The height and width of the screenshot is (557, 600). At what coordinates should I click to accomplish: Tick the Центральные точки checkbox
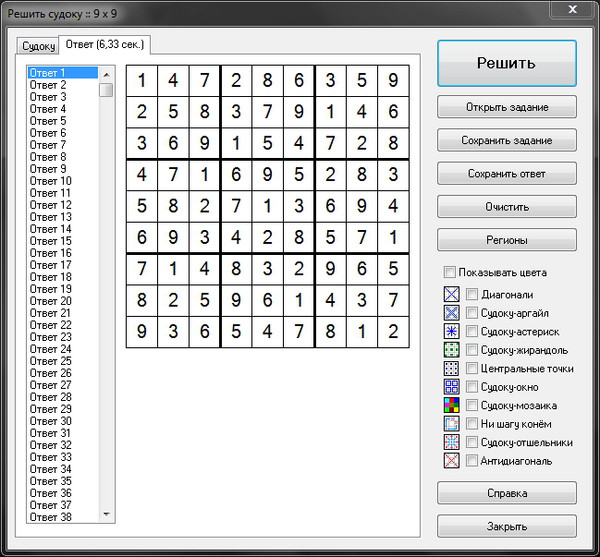(x=472, y=368)
